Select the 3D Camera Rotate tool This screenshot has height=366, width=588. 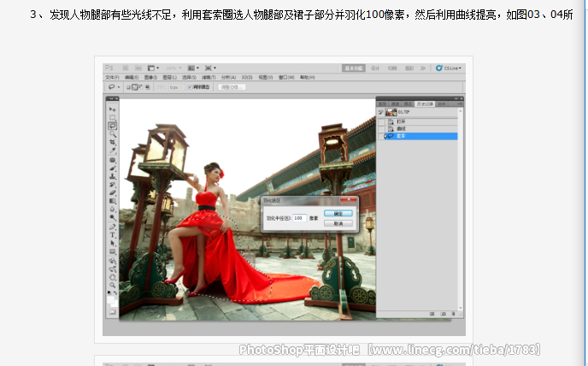[x=112, y=269]
